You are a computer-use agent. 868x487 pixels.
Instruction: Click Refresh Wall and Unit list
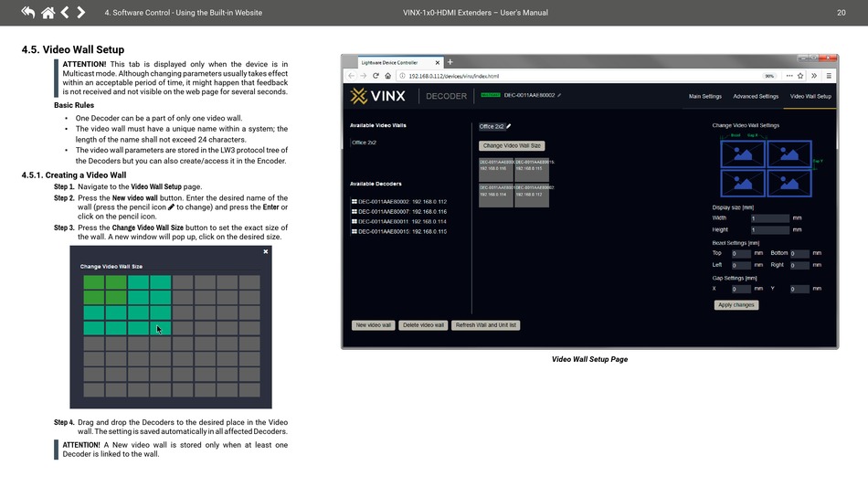coord(486,325)
